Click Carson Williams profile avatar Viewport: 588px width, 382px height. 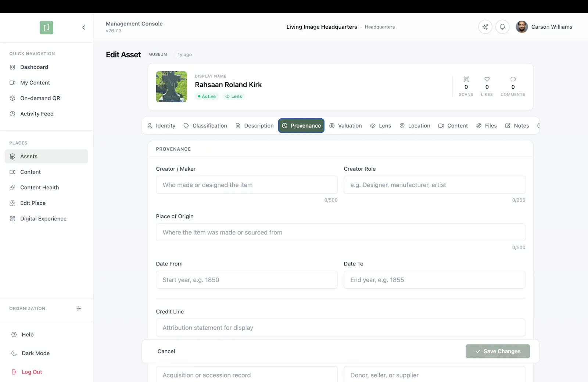pyautogui.click(x=521, y=27)
